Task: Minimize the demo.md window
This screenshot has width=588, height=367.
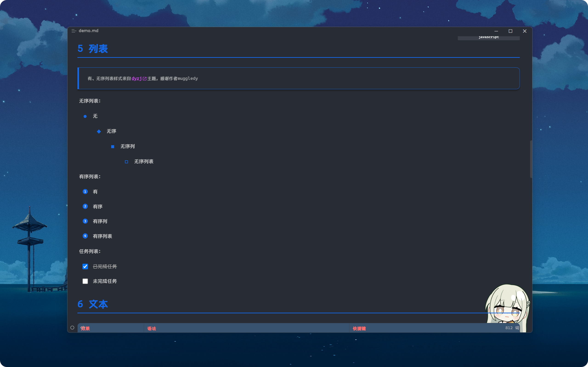Action: [x=496, y=31]
